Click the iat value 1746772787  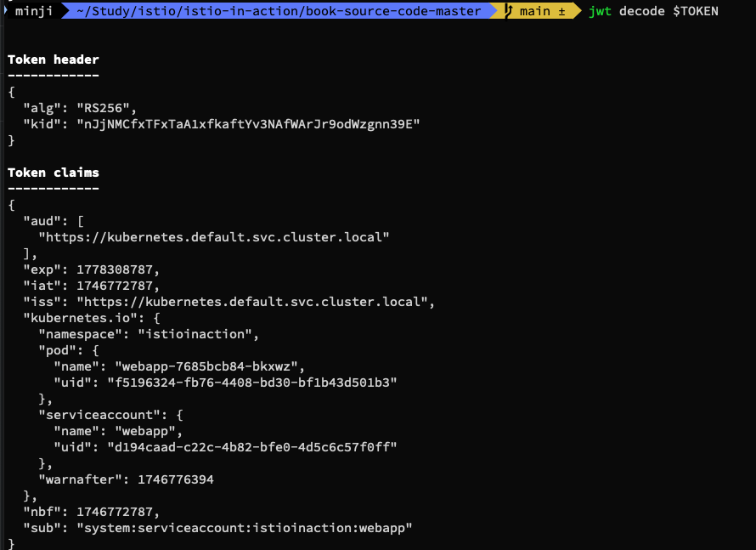(115, 286)
